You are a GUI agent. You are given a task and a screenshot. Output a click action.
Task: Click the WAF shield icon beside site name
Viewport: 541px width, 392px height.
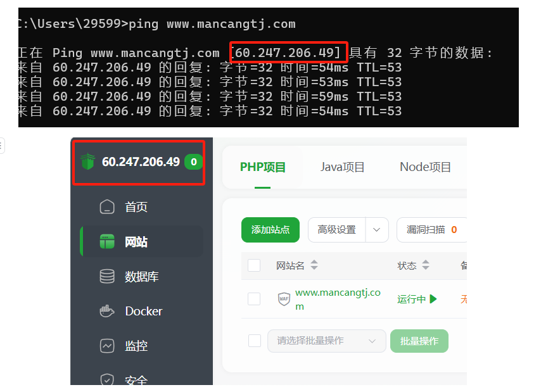pyautogui.click(x=284, y=299)
